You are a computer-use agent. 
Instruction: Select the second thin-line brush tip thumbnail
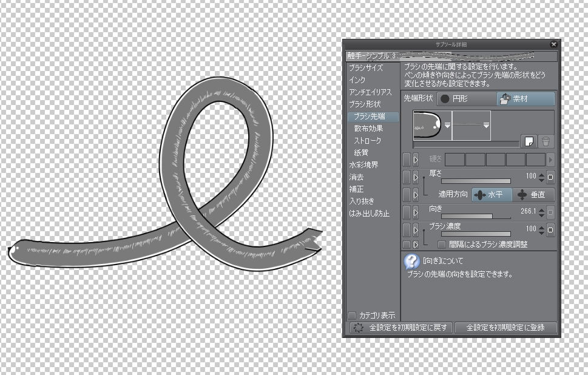pos(471,126)
